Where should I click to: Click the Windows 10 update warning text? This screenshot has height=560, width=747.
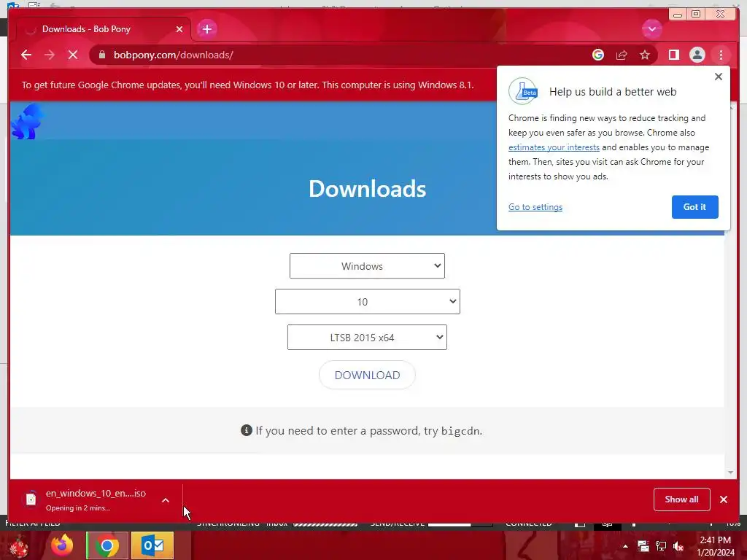point(248,85)
